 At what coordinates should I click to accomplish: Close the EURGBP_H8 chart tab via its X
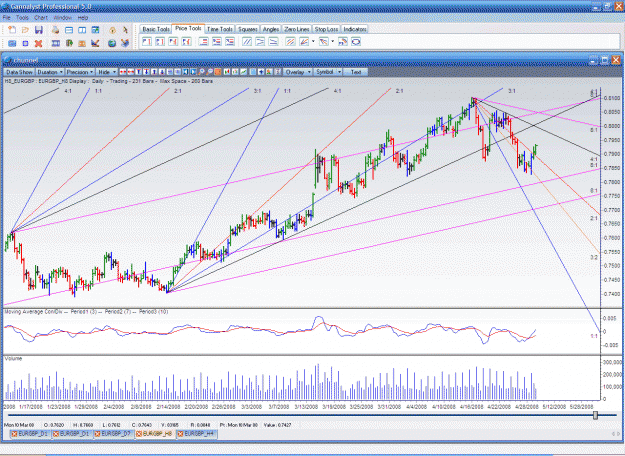point(139,434)
